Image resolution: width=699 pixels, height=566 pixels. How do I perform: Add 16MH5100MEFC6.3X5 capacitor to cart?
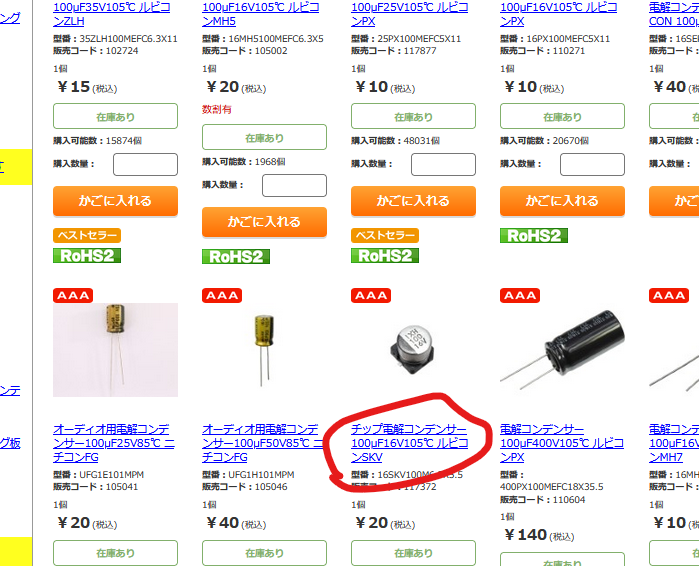264,222
